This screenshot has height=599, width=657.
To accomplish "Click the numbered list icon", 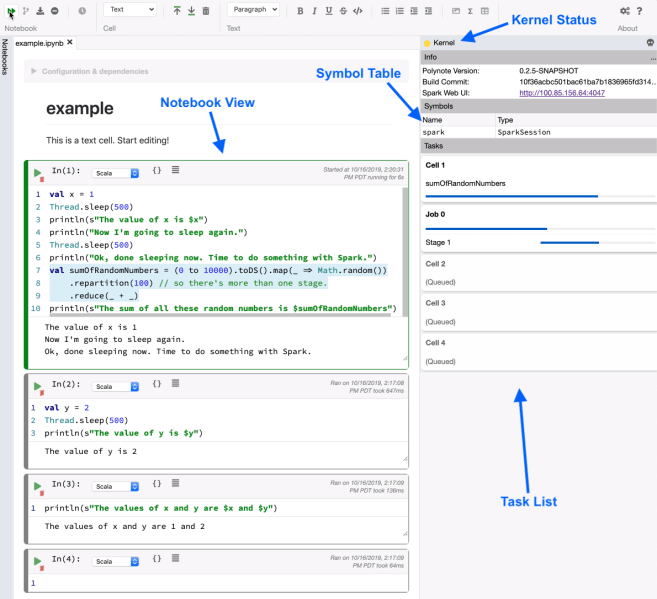I will (399, 11).
